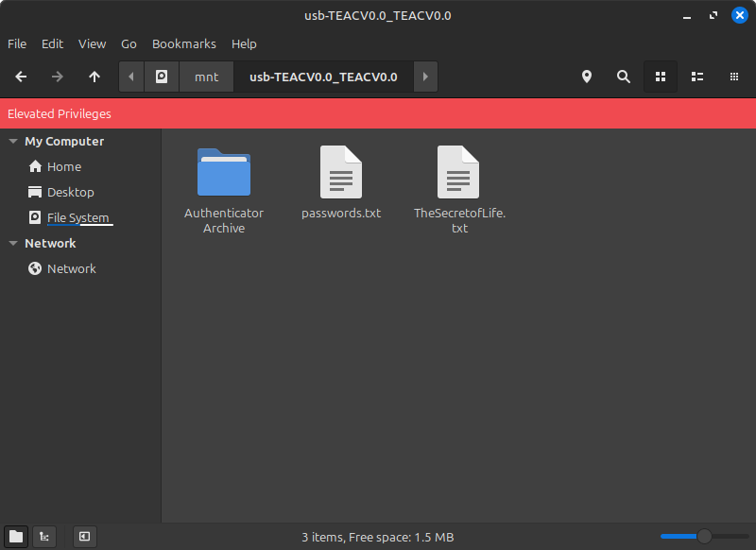Image resolution: width=756 pixels, height=550 pixels.
Task: Open the View menu
Action: (x=92, y=43)
